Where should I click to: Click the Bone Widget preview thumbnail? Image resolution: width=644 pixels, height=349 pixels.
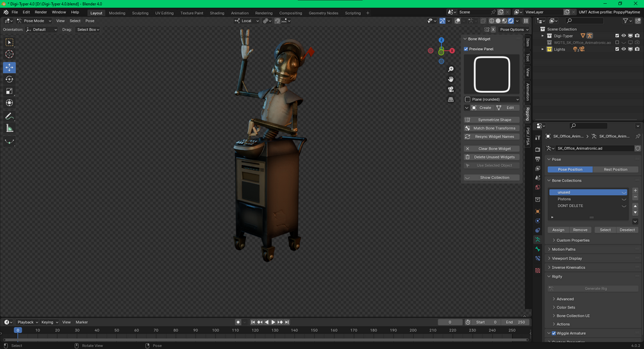[492, 74]
